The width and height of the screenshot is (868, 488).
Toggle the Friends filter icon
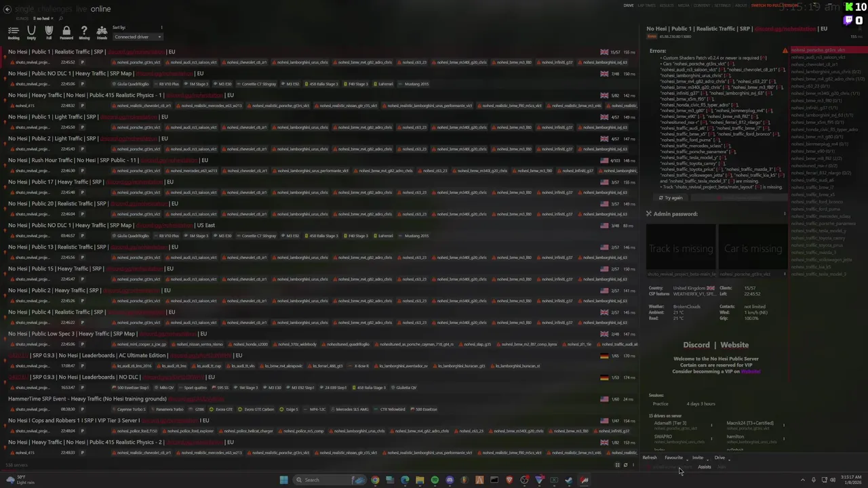102,33
